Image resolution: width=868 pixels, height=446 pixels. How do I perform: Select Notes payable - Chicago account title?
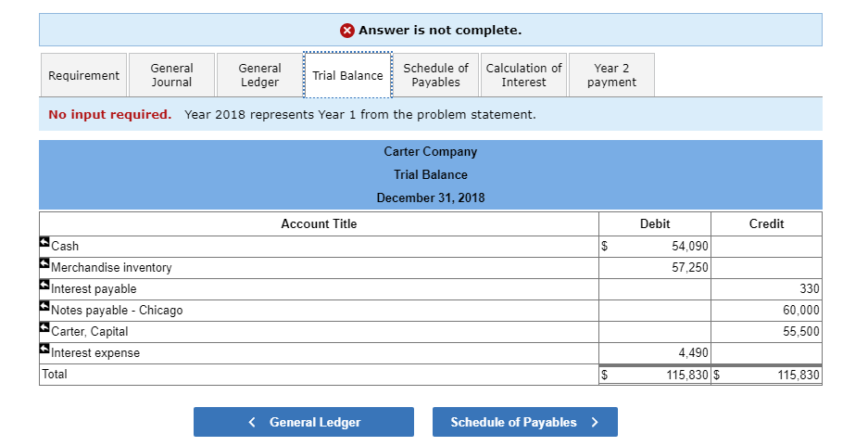[117, 311]
